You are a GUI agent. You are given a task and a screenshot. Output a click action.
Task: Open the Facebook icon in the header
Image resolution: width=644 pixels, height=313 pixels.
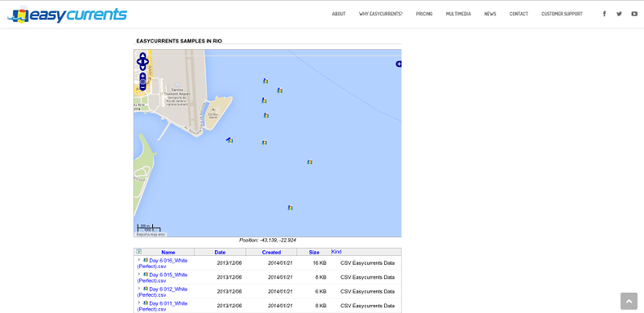coord(605,14)
